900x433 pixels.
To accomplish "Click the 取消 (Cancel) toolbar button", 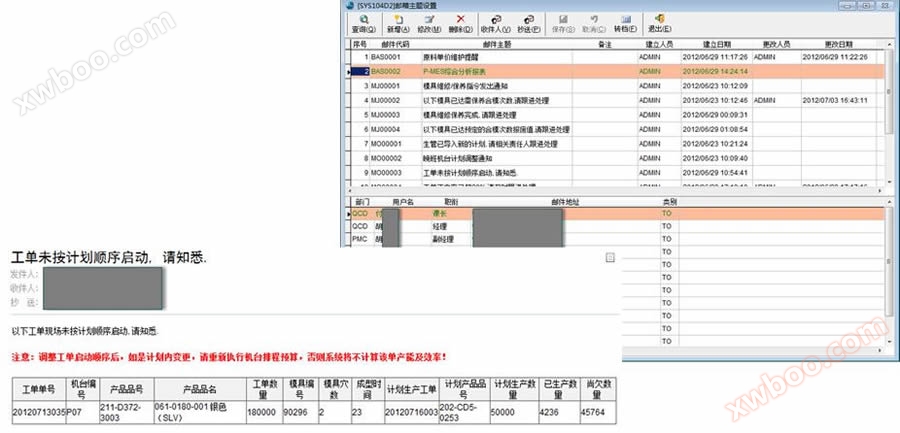I will point(592,22).
